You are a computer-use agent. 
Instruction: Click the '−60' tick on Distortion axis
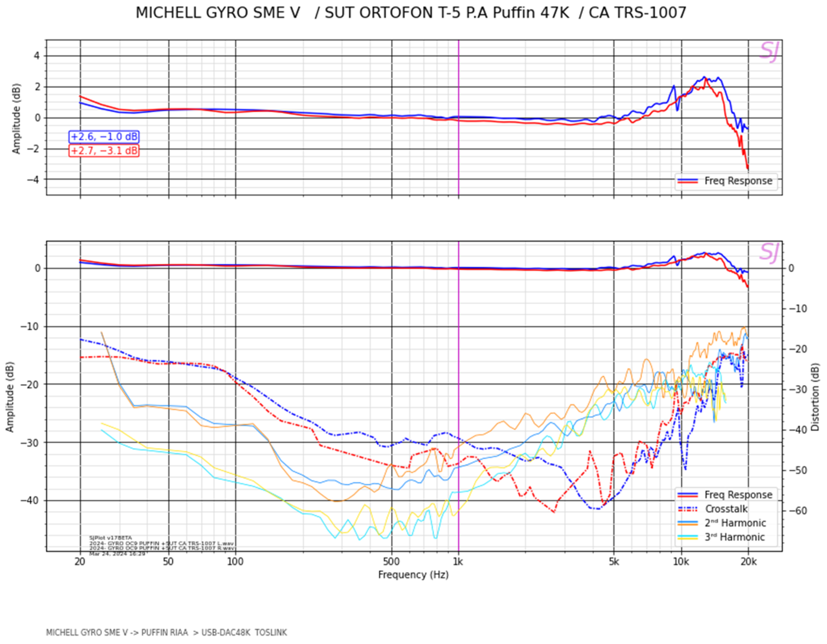point(798,511)
